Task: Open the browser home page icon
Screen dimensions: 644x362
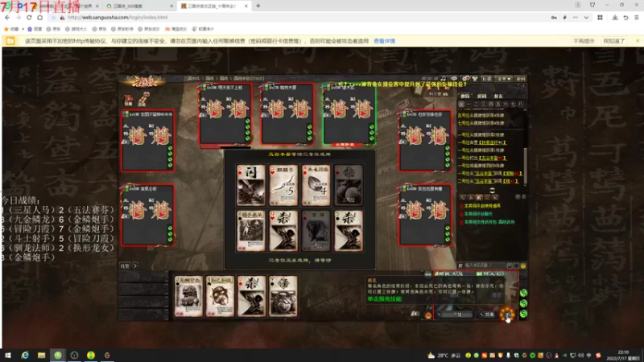Action: [x=39, y=18]
